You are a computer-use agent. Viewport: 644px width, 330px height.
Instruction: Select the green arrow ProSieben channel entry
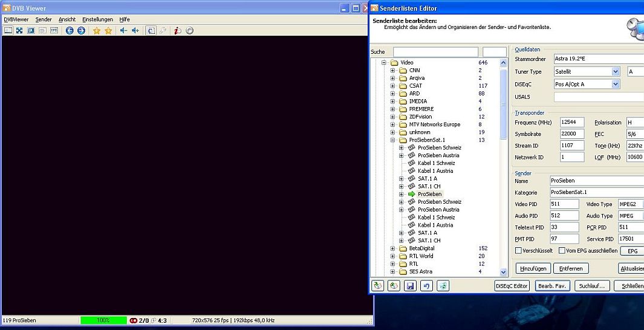tap(429, 194)
